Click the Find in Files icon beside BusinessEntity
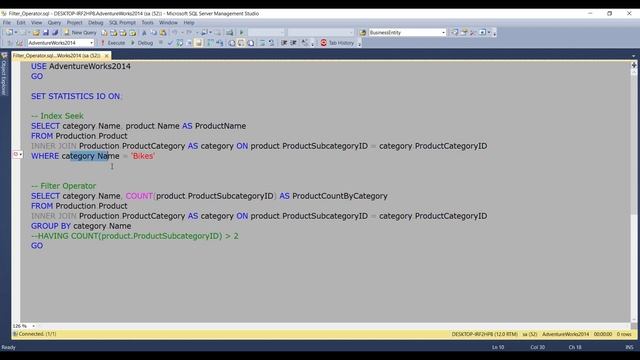 363,32
